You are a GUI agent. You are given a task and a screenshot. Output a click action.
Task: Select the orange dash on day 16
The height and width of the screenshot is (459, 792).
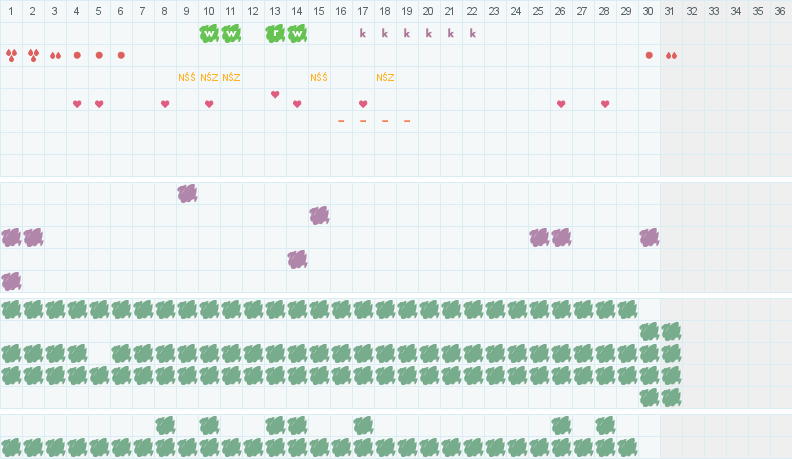pyautogui.click(x=341, y=121)
